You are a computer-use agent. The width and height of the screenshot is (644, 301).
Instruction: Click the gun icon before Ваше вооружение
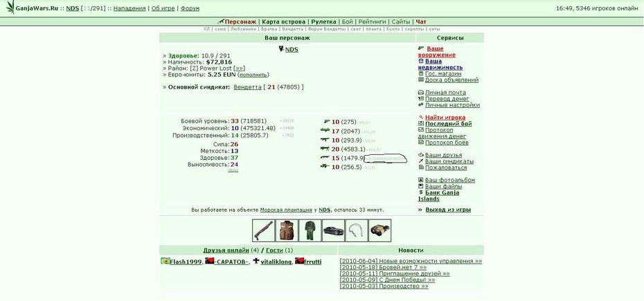pos(421,48)
